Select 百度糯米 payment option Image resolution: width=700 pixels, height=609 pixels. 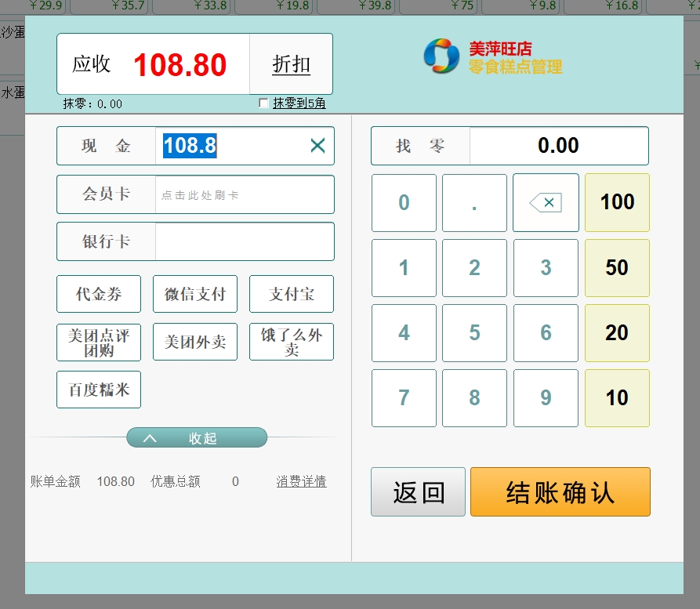click(x=99, y=390)
